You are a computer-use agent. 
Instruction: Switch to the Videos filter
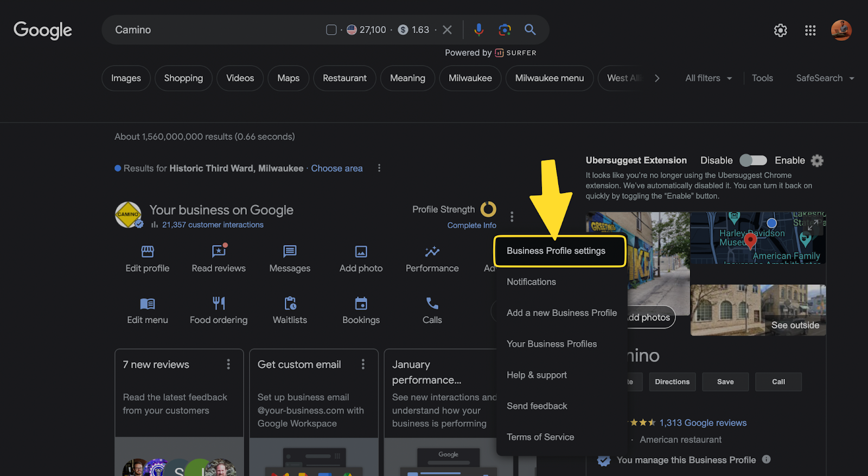(x=240, y=78)
